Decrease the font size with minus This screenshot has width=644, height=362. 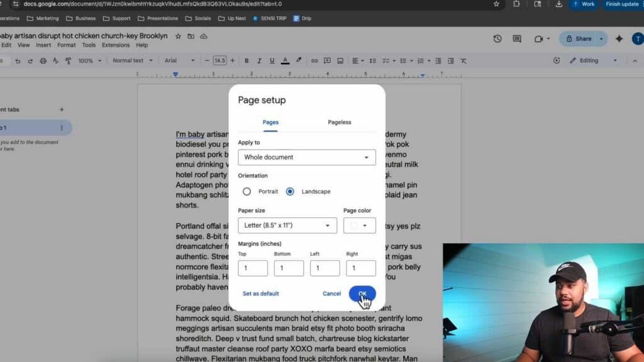point(206,61)
